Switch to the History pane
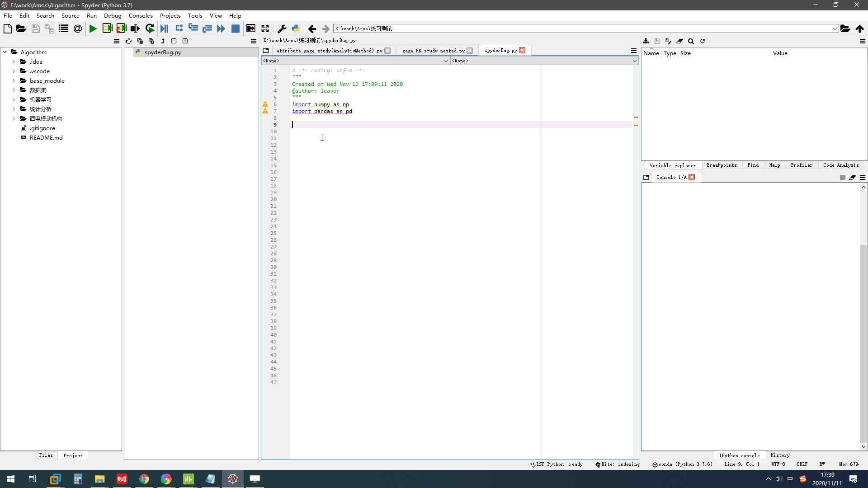The image size is (868, 488). (x=780, y=455)
